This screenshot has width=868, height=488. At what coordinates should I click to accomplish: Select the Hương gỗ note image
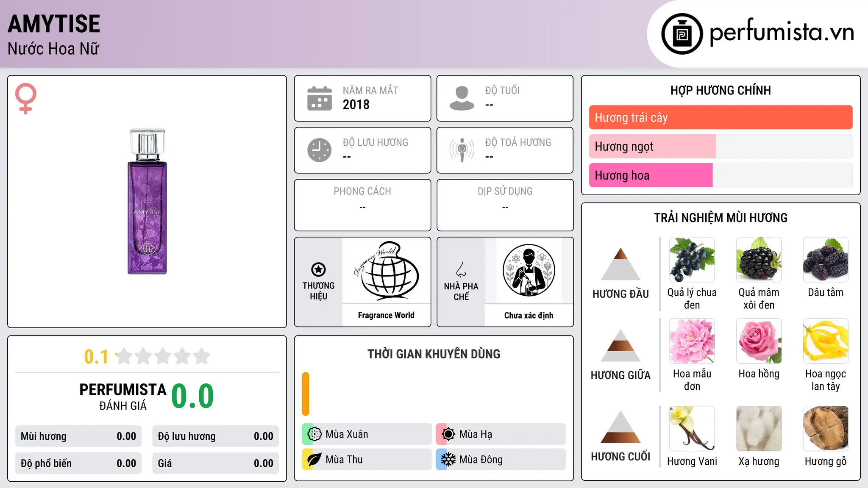[x=826, y=428]
